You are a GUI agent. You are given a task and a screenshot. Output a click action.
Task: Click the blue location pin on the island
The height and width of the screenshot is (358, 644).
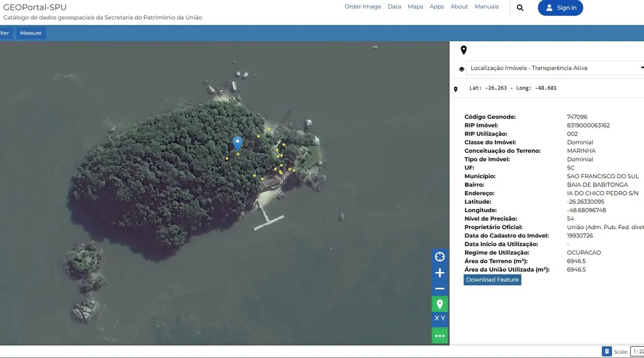pyautogui.click(x=237, y=143)
